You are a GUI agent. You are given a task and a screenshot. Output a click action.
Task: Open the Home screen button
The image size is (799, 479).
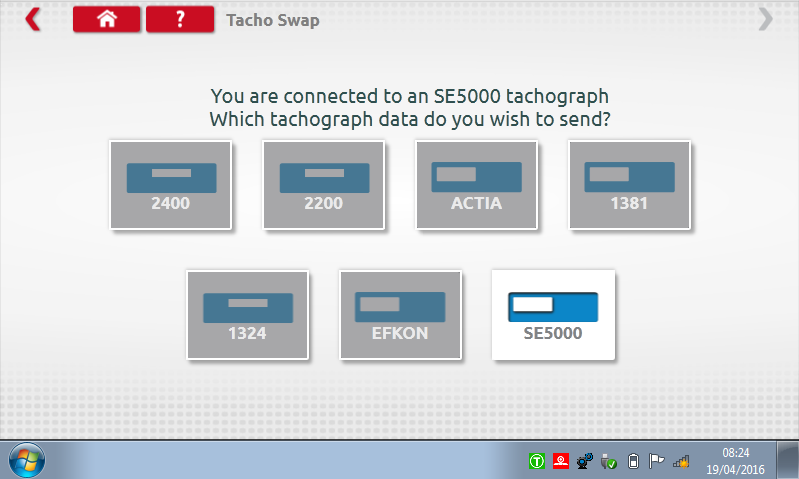pos(106,19)
